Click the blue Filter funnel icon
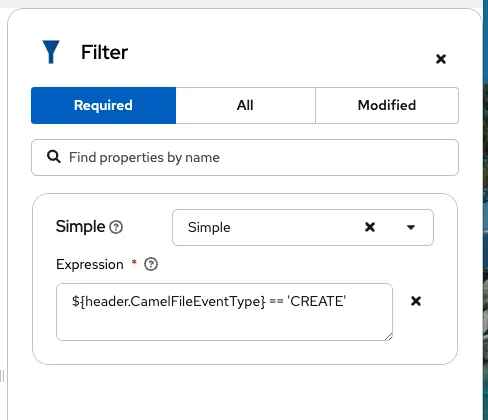 pyautogui.click(x=51, y=52)
